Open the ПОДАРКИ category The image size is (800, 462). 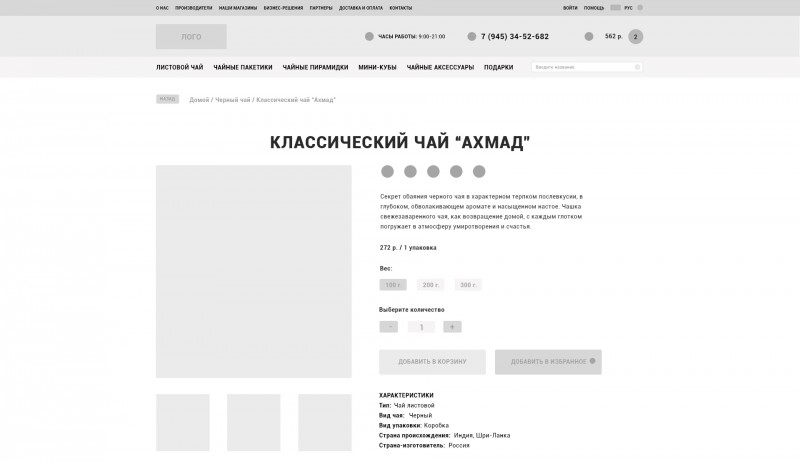(x=498, y=67)
